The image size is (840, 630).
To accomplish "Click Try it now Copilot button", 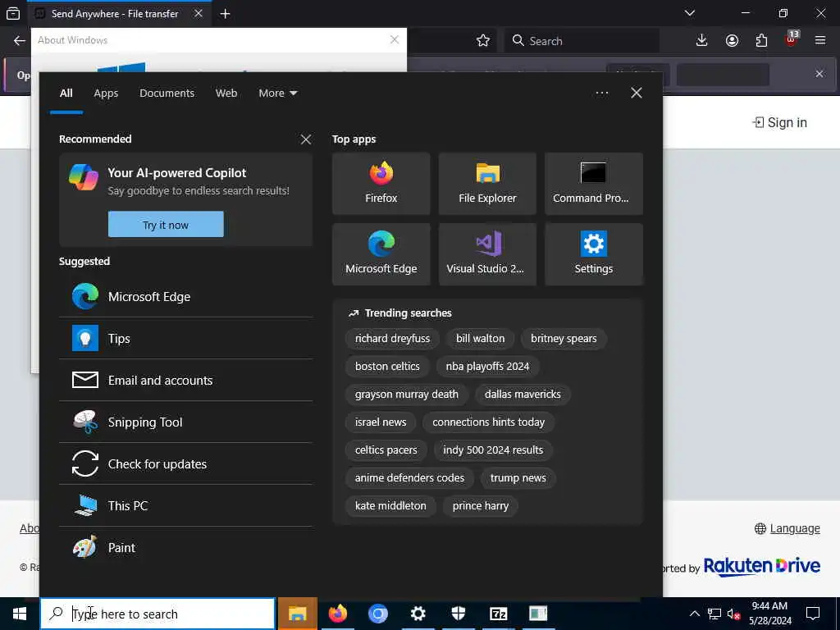I will (166, 225).
